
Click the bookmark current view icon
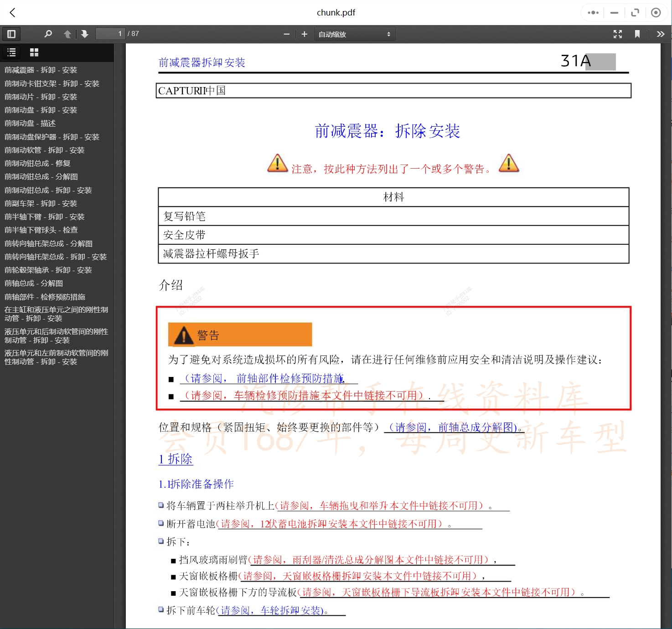pyautogui.click(x=638, y=34)
